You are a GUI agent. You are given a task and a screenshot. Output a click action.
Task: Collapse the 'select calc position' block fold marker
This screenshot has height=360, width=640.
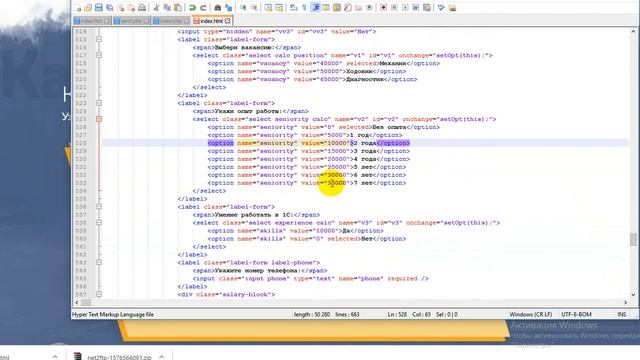[99, 55]
